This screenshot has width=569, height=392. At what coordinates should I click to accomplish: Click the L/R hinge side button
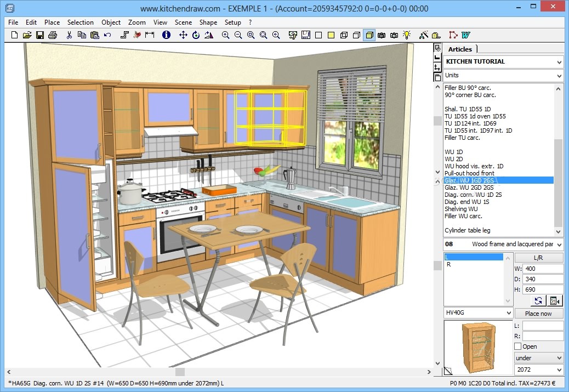pyautogui.click(x=538, y=258)
